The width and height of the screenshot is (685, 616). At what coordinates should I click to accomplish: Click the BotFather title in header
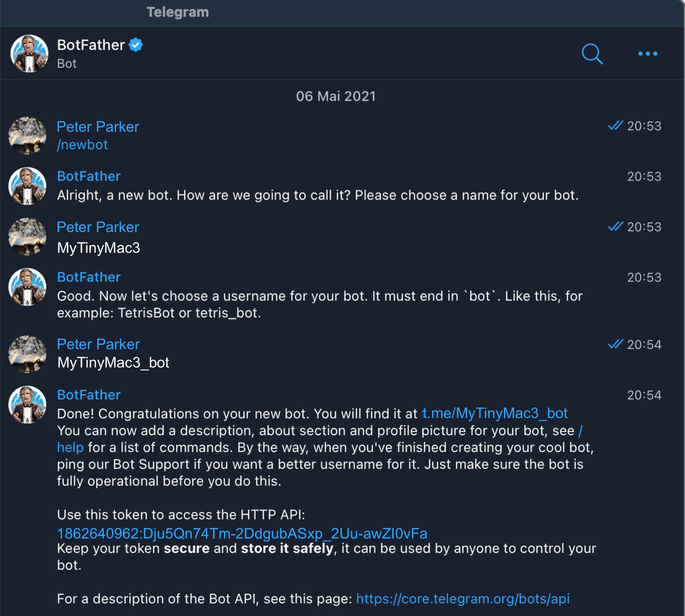pos(91,45)
